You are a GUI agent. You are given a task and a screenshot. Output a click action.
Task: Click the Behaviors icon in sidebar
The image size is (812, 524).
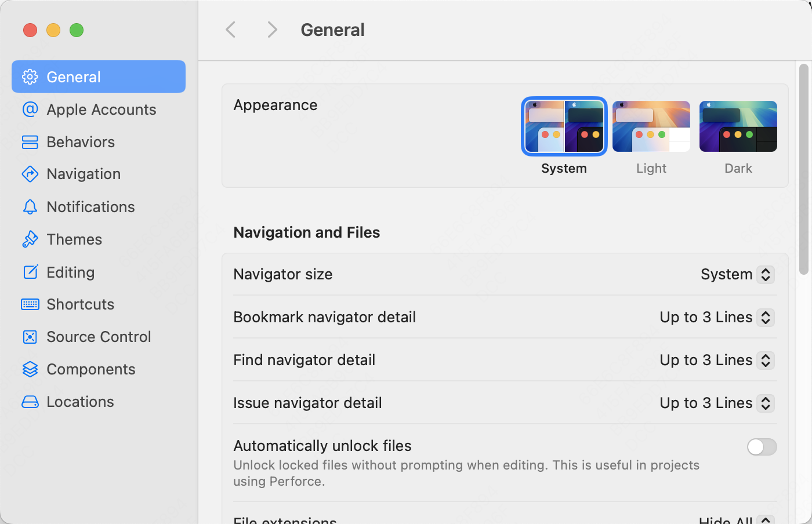point(30,142)
